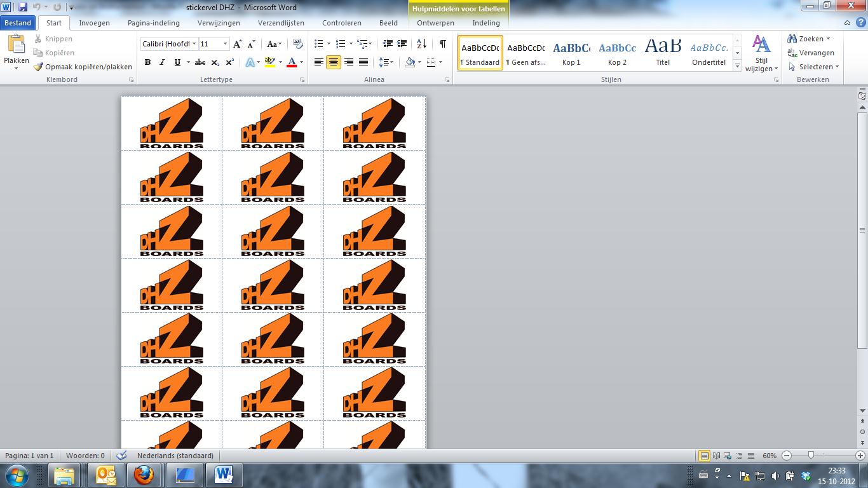Switch to draft view

751,456
